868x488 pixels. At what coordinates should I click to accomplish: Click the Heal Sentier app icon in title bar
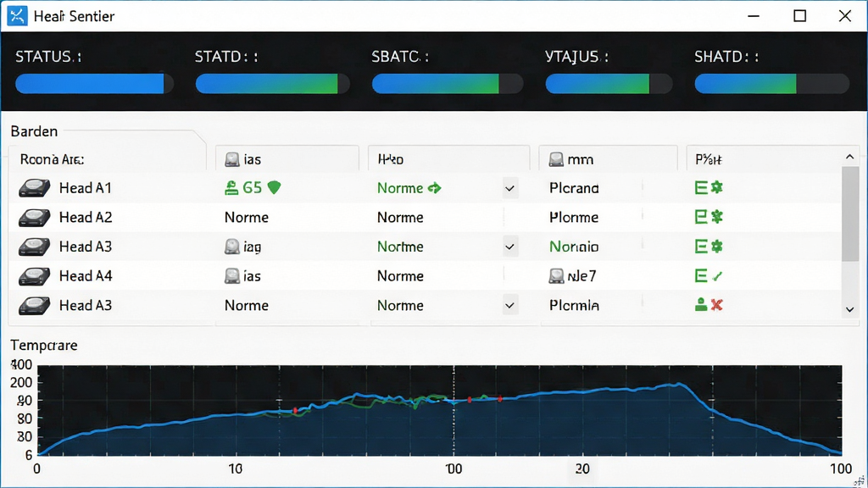coord(17,15)
